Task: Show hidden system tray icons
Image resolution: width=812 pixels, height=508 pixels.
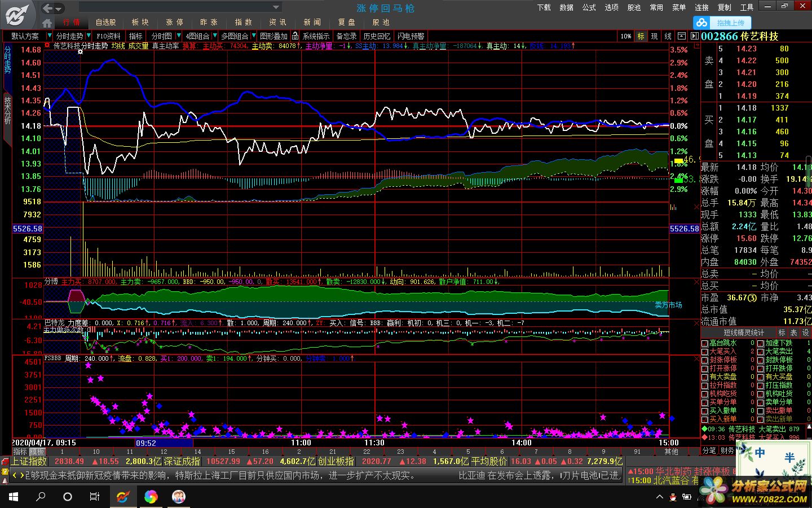Action: point(659,497)
